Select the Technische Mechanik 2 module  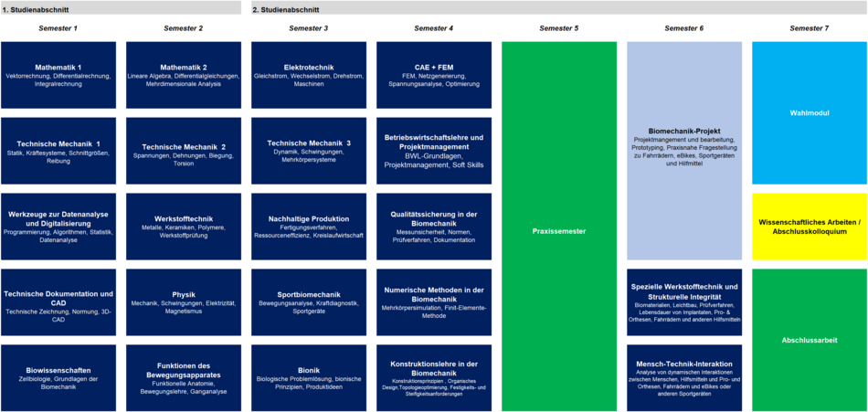184,151
